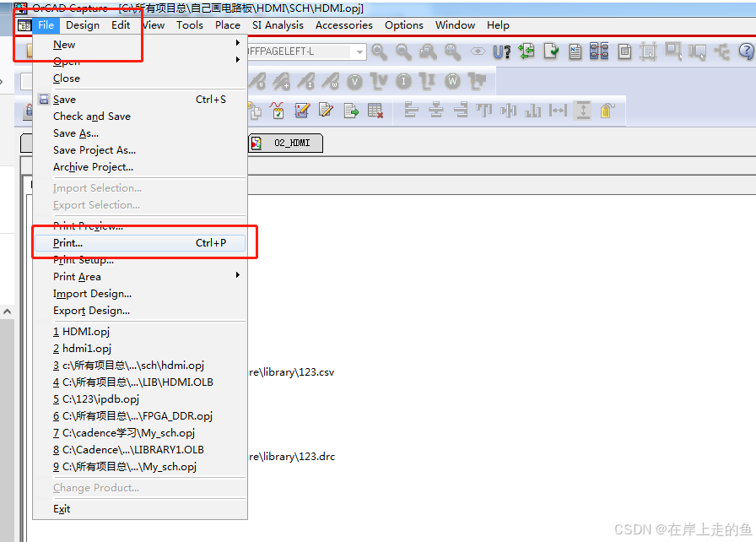Click the yellow tag icon
Image resolution: width=756 pixels, height=542 pixels.
607,111
